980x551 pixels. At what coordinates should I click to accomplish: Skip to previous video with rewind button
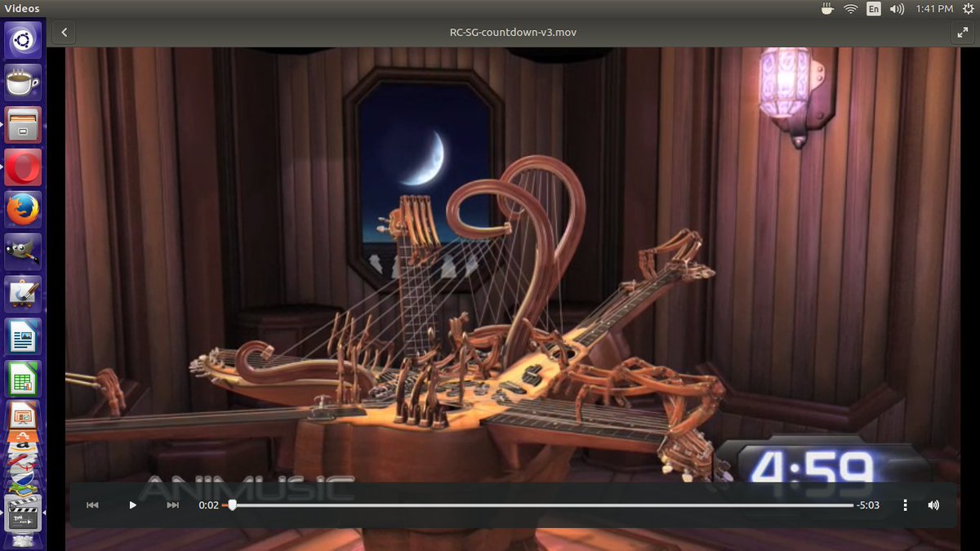[x=92, y=505]
